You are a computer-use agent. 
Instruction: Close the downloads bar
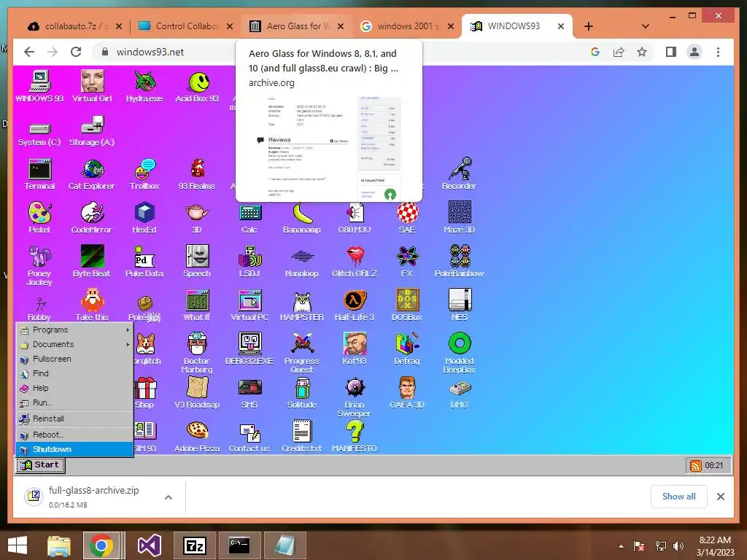pos(720,497)
